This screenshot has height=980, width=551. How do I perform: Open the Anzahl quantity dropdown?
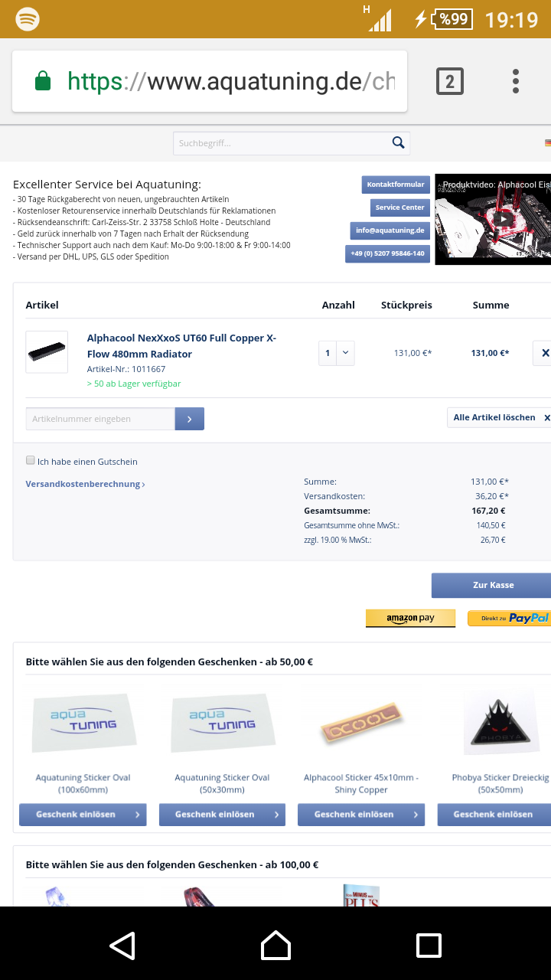tap(337, 353)
